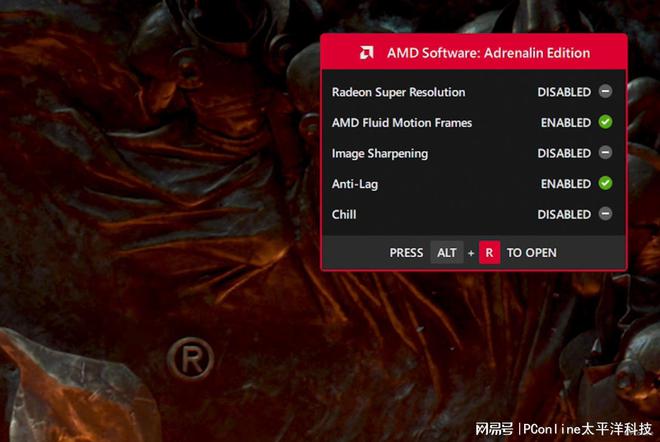Click the red R key badge
Viewport: 660px width, 442px height.
coord(489,253)
